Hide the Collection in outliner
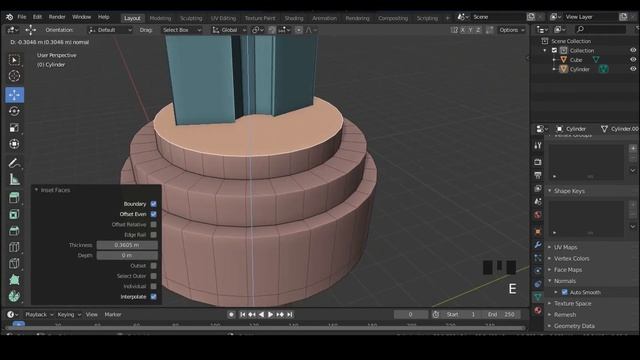 633,50
